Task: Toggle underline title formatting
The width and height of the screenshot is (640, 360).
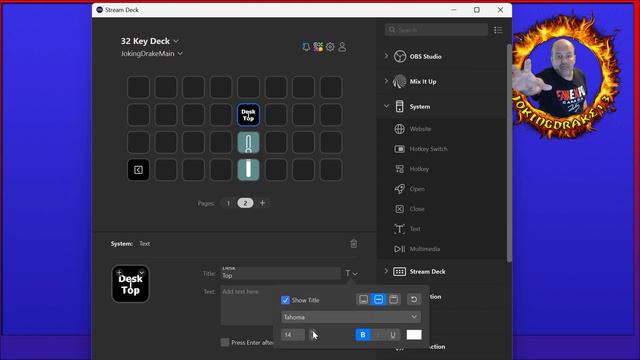Action: pyautogui.click(x=393, y=335)
